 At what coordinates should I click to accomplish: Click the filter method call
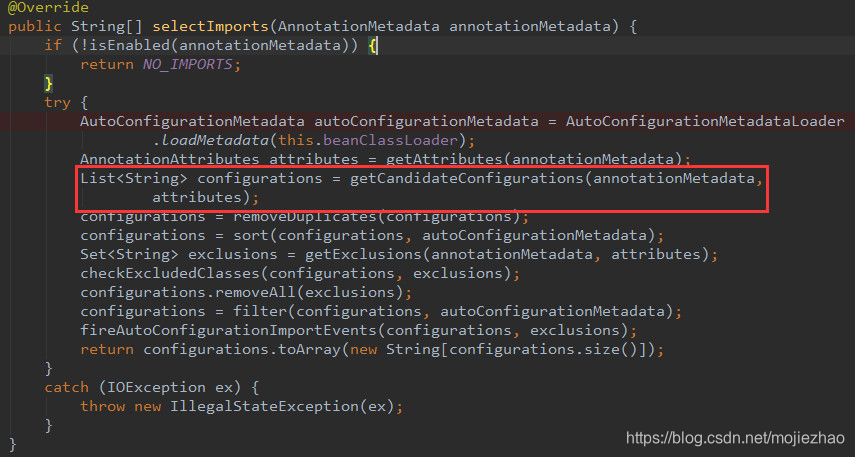[260, 311]
